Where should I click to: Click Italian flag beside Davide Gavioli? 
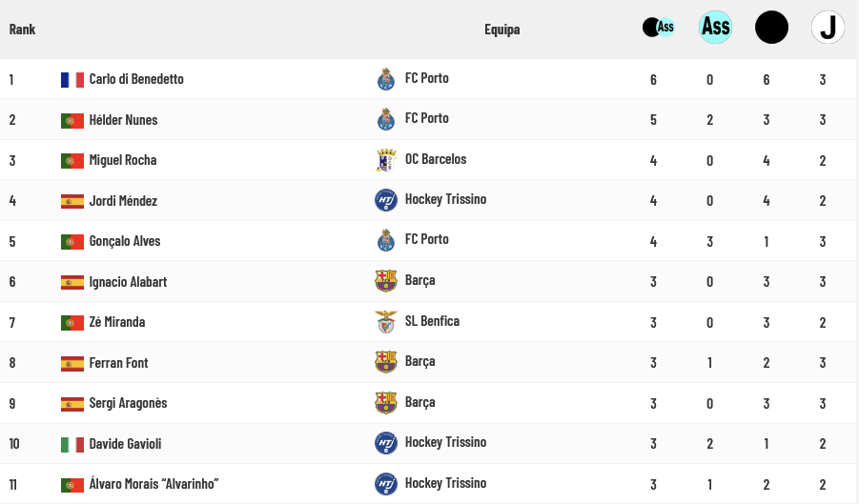(72, 445)
